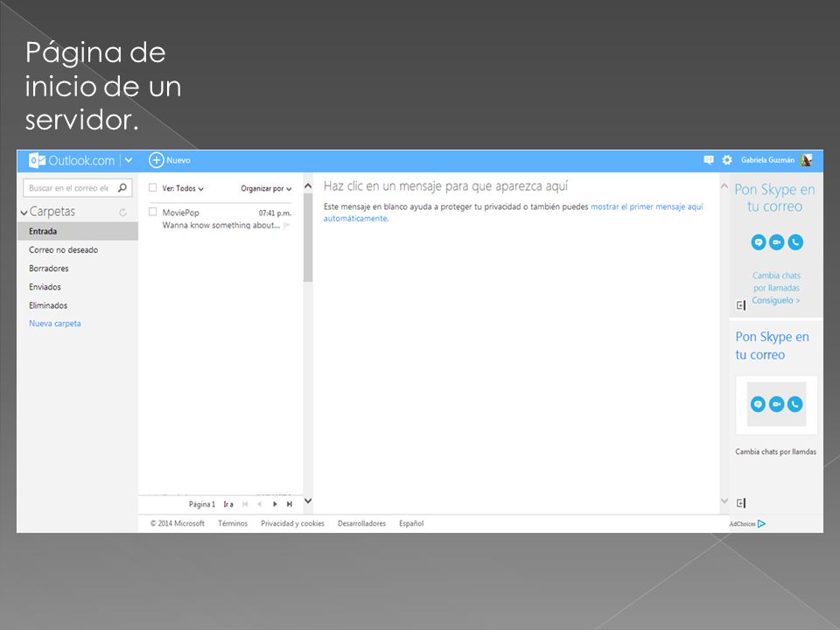Click reading pane scroll down arrow
The image size is (840, 630).
coord(724,500)
